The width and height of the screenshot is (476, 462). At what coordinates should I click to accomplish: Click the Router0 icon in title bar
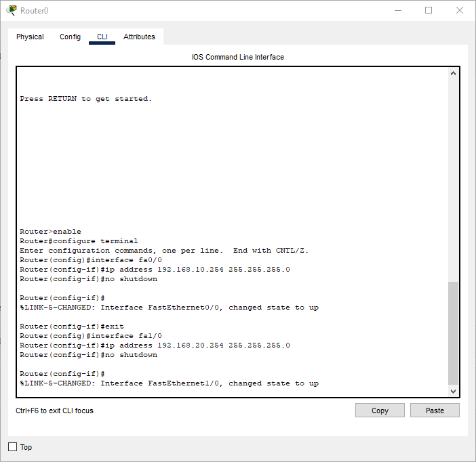coord(12,10)
